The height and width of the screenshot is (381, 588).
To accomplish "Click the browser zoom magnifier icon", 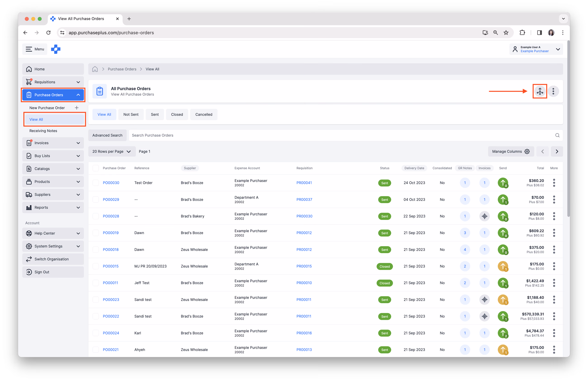I will click(x=495, y=33).
